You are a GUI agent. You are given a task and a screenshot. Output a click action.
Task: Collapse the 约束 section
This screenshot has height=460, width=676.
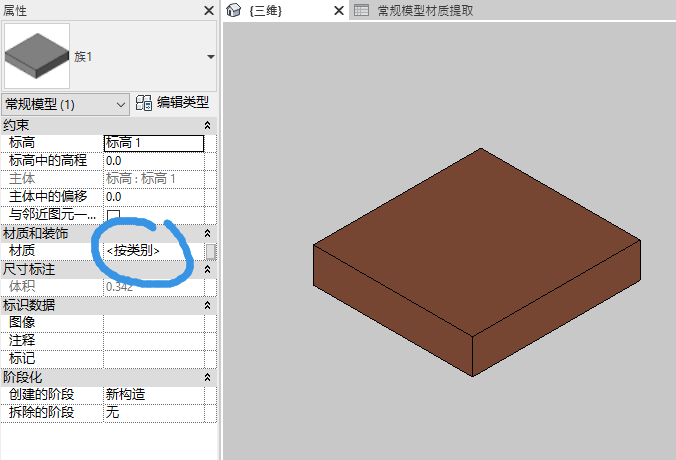207,125
